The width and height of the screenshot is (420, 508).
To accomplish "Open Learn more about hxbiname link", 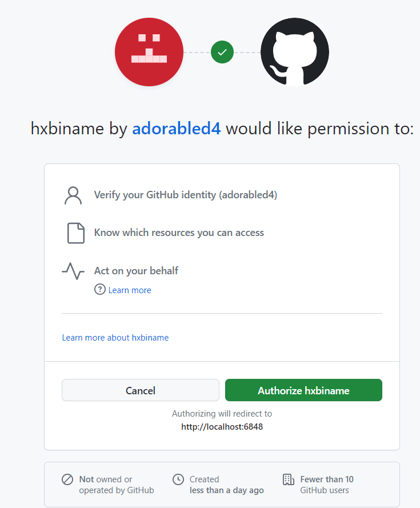I will coord(115,338).
